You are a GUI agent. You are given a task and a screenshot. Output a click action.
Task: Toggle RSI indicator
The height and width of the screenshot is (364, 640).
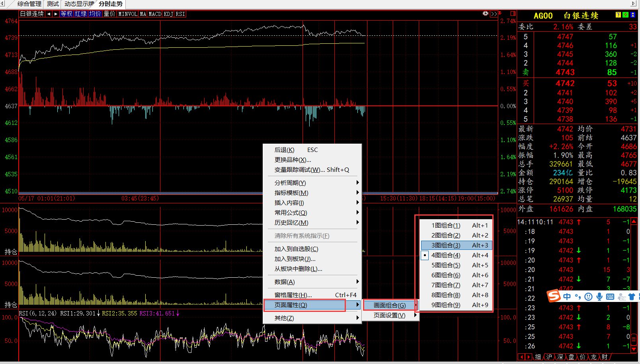180,14
